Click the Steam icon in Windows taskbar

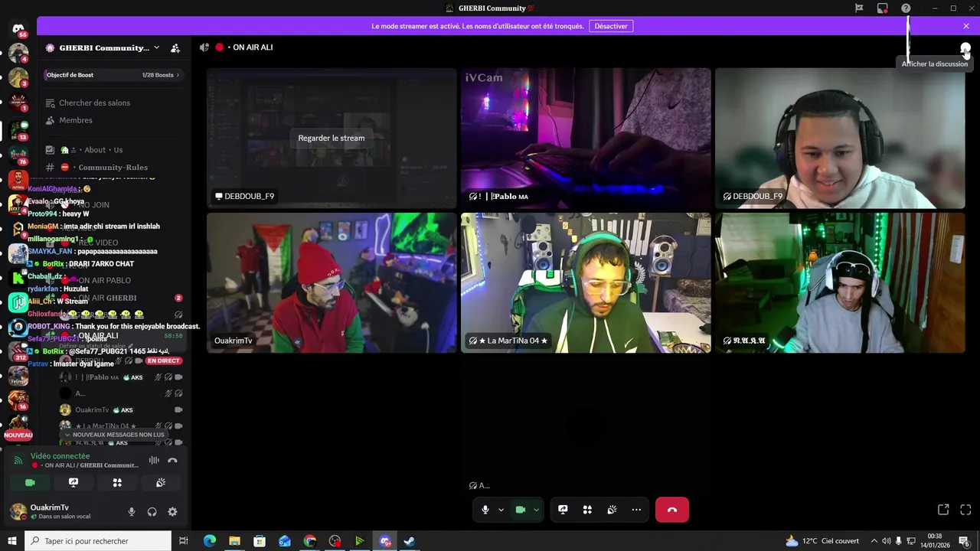tap(410, 541)
